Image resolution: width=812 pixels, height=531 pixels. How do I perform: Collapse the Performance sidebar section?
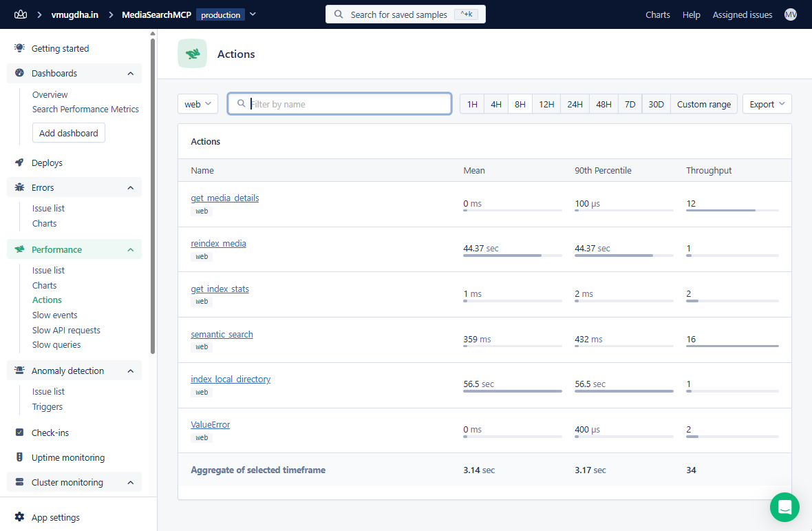[131, 249]
